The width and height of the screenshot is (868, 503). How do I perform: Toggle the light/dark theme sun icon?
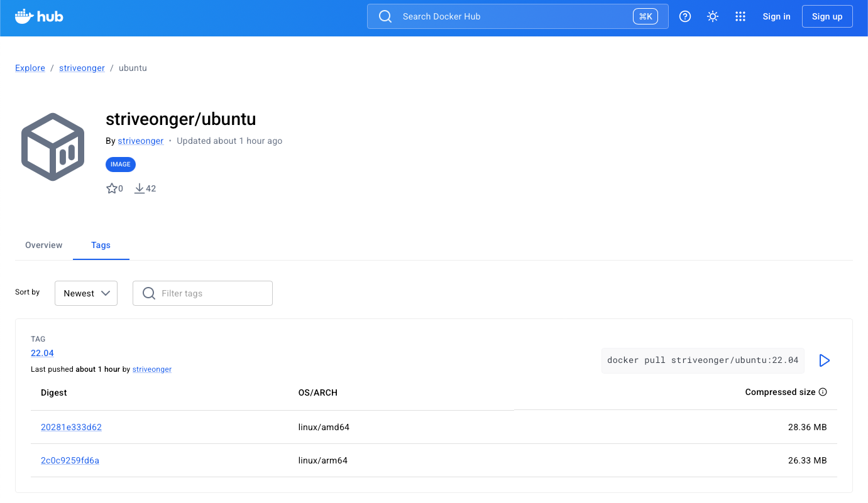(713, 17)
